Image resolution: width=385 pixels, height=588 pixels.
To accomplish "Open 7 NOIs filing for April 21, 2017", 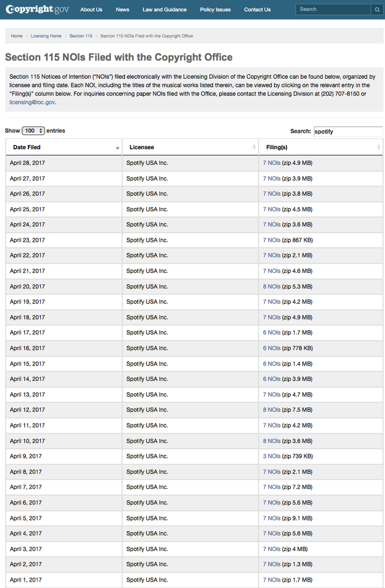I will click(272, 271).
